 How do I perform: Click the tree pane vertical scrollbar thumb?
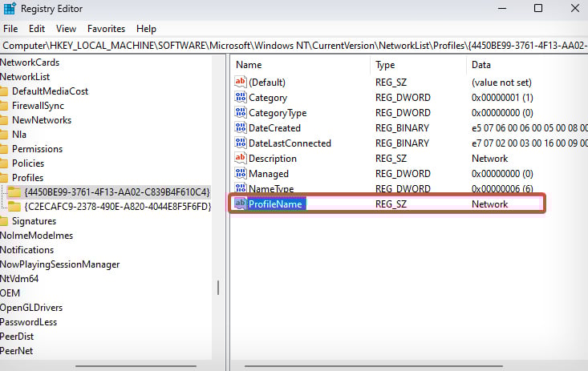[x=218, y=288]
